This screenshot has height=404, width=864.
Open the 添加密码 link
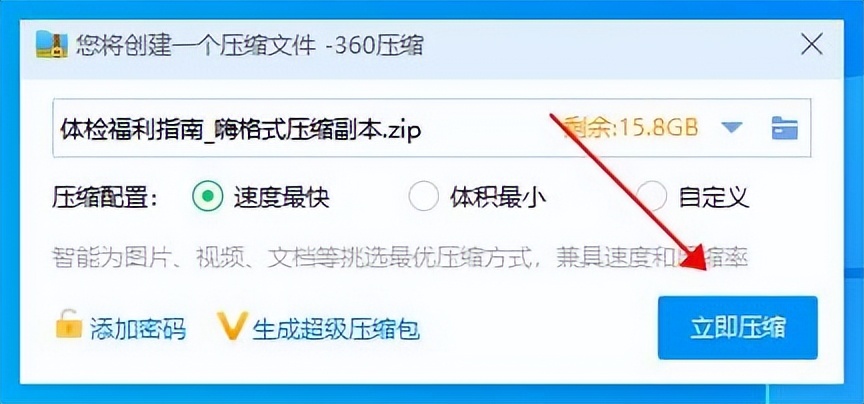point(138,329)
